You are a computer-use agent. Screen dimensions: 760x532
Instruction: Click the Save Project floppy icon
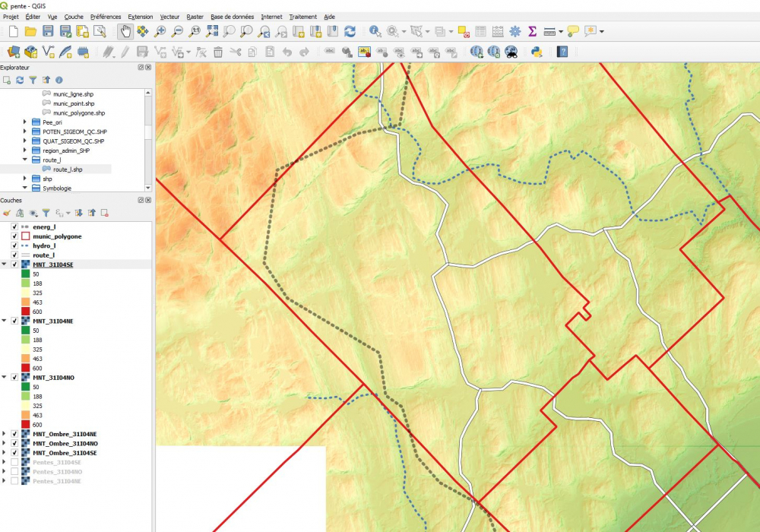coord(48,31)
